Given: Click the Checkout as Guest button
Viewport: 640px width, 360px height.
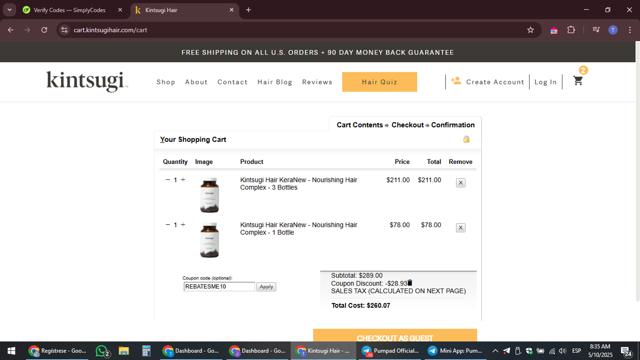Looking at the screenshot, I should click(x=395, y=335).
